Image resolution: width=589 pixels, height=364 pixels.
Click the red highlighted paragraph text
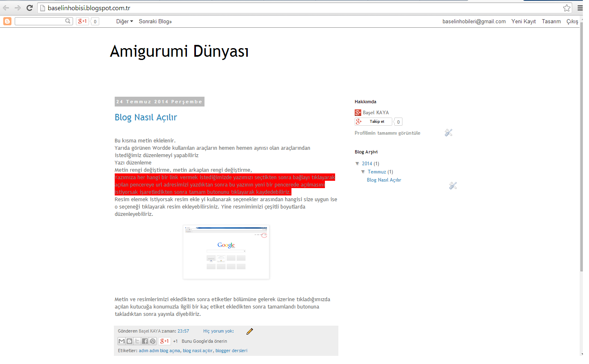click(x=224, y=184)
